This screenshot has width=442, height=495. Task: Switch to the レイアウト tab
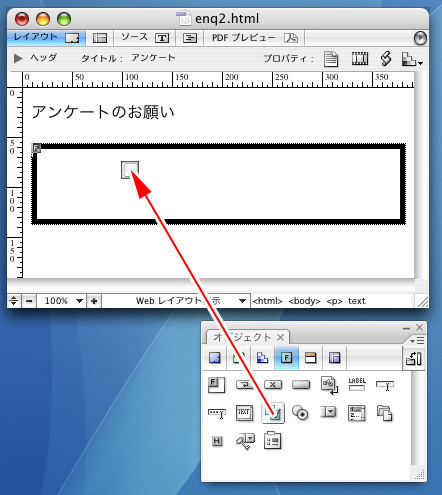[46, 37]
